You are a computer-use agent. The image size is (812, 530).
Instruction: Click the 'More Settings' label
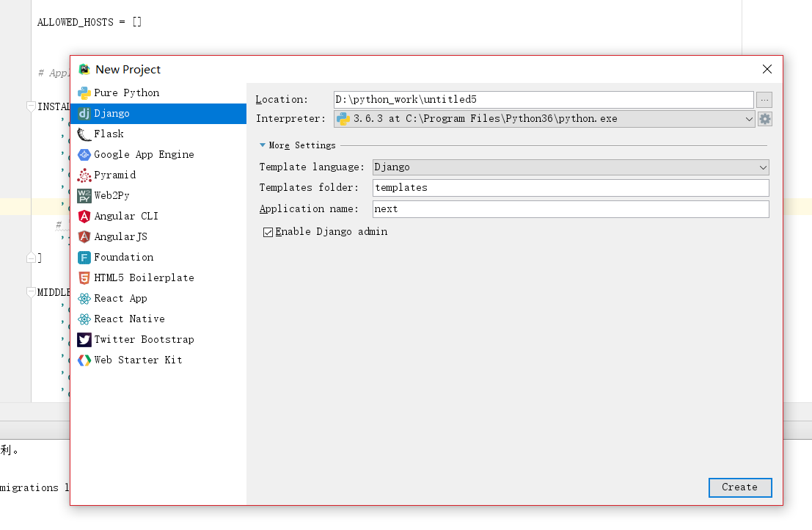(302, 145)
